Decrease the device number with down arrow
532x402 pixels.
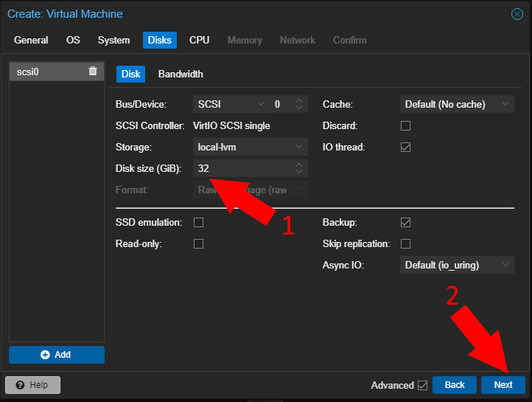click(299, 107)
